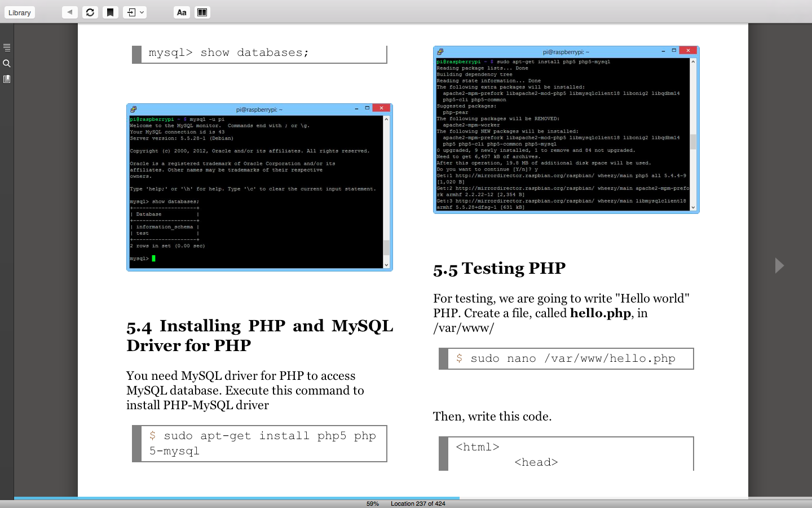
Task: Go back with the left arrow
Action: (70, 12)
